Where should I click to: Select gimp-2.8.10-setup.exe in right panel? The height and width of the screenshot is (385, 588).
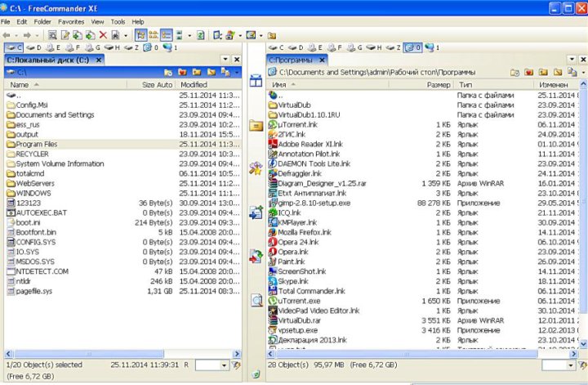coord(315,202)
